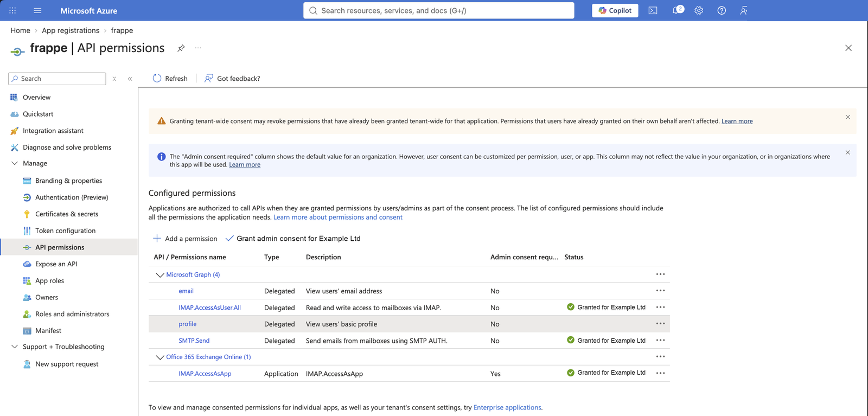Go to App registrations breadcrumb
The width and height of the screenshot is (868, 416).
coord(71,30)
